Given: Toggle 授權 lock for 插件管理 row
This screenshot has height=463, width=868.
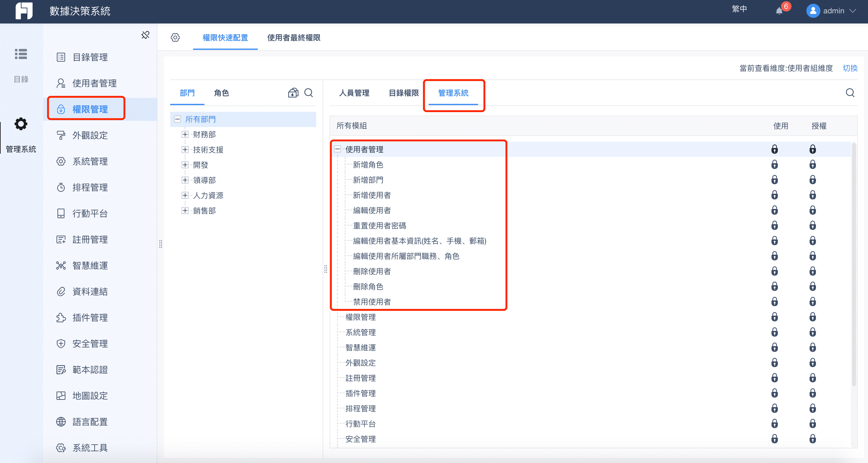Looking at the screenshot, I should pyautogui.click(x=812, y=393).
